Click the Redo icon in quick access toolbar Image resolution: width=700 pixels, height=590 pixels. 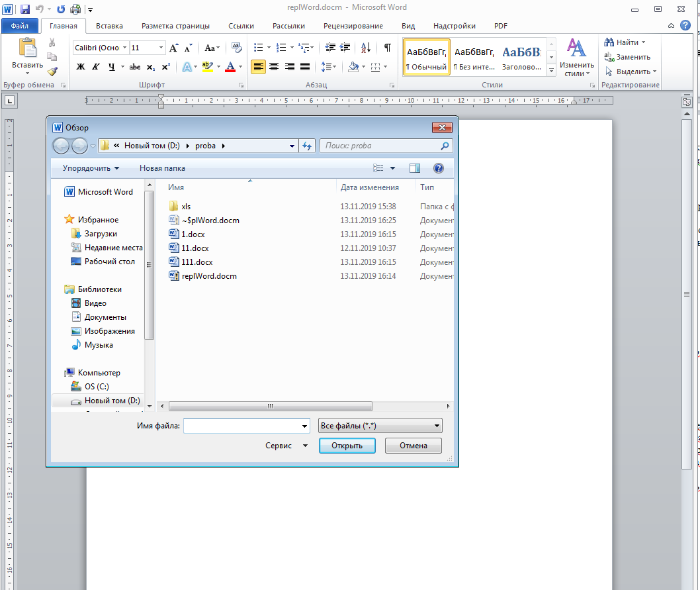61,9
